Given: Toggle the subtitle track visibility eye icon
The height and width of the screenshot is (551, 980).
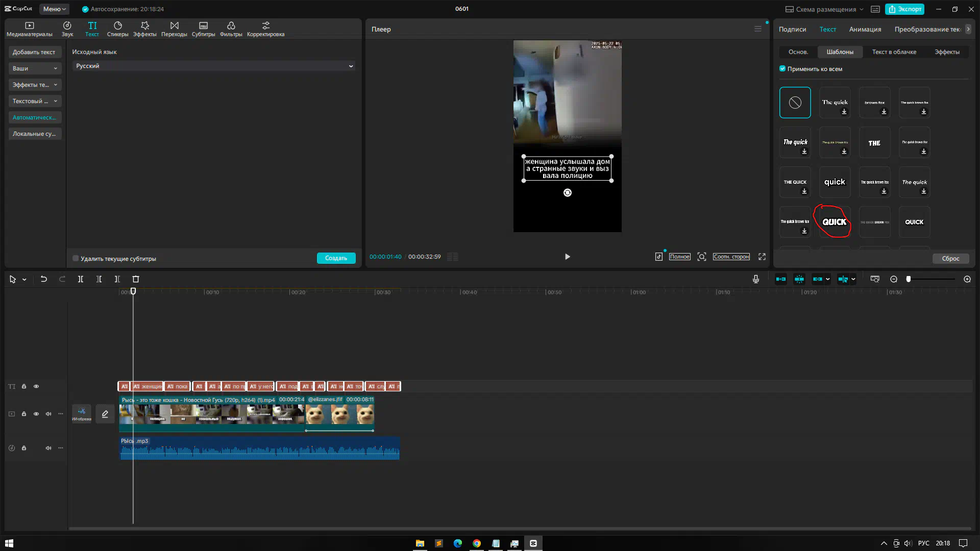Looking at the screenshot, I should pos(36,386).
